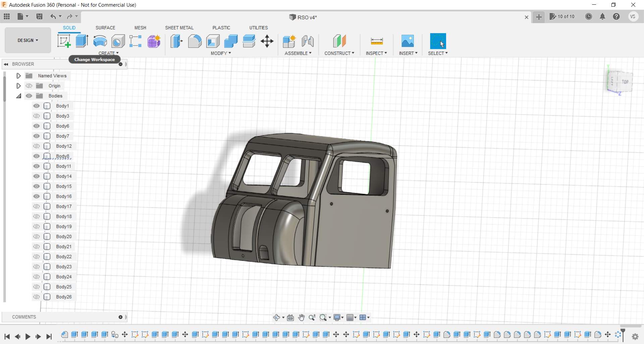Open the DESIGN workspace dropdown

pyautogui.click(x=28, y=40)
